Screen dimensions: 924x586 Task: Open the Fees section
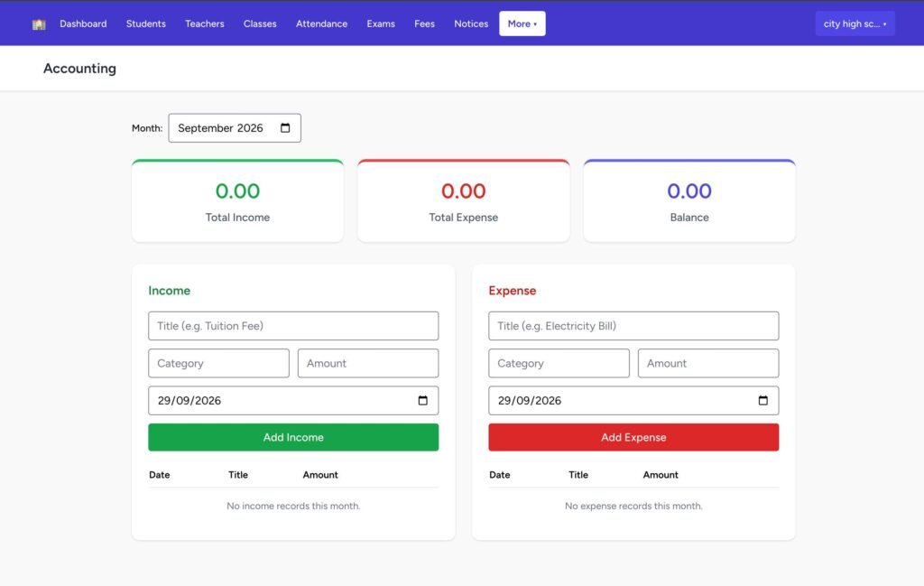coord(424,23)
